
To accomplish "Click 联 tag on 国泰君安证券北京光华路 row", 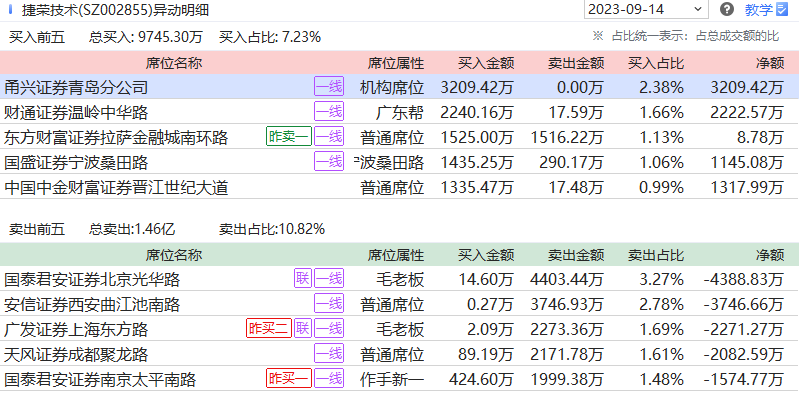I will point(303,279).
